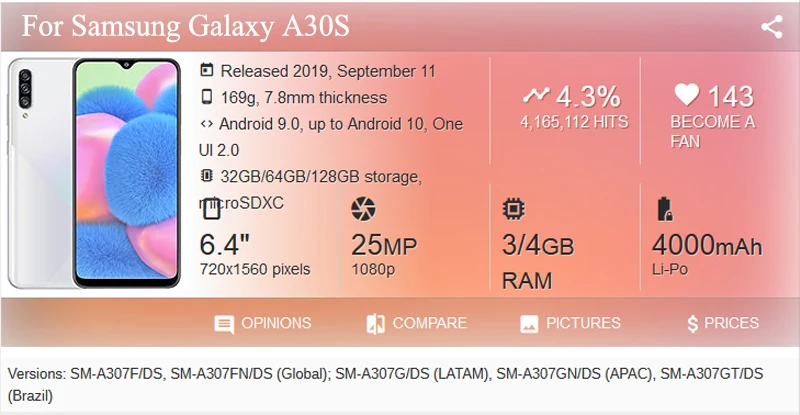800x415 pixels.
Task: Click the storage chip icon
Action: (207, 176)
